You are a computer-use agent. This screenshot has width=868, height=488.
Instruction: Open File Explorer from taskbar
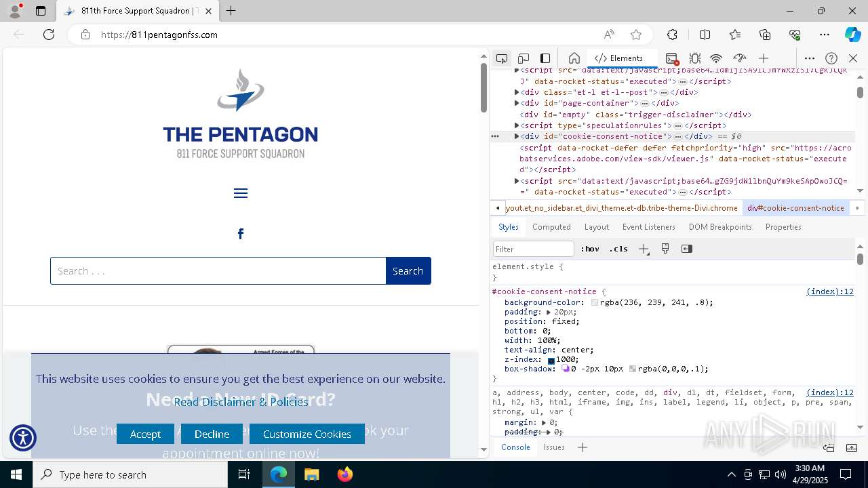coord(312,474)
